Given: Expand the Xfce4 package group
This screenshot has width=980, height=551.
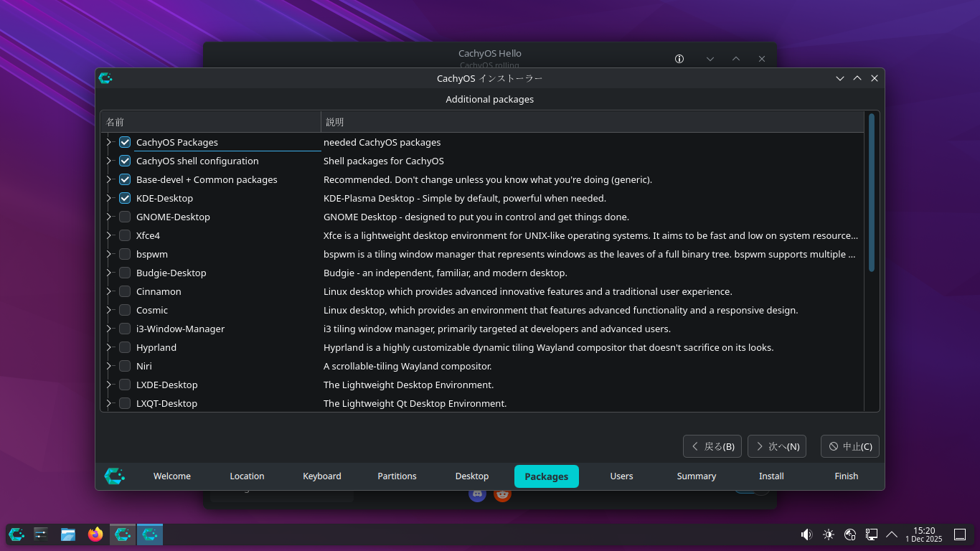Looking at the screenshot, I should (109, 235).
